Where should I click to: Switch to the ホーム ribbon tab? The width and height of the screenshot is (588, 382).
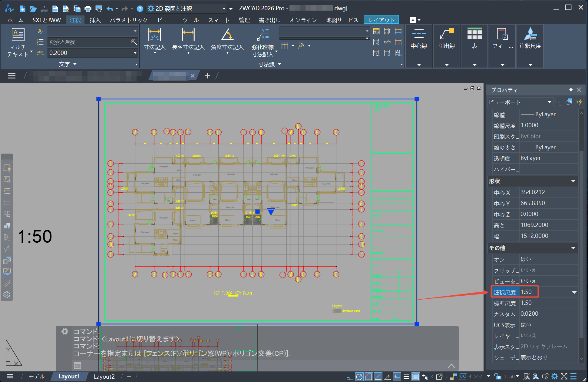point(15,20)
